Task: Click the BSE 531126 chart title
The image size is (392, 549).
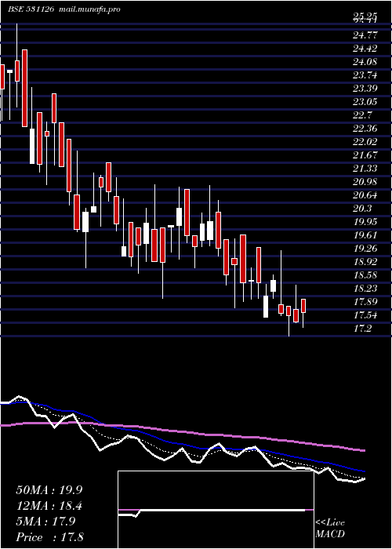Action: click(31, 9)
